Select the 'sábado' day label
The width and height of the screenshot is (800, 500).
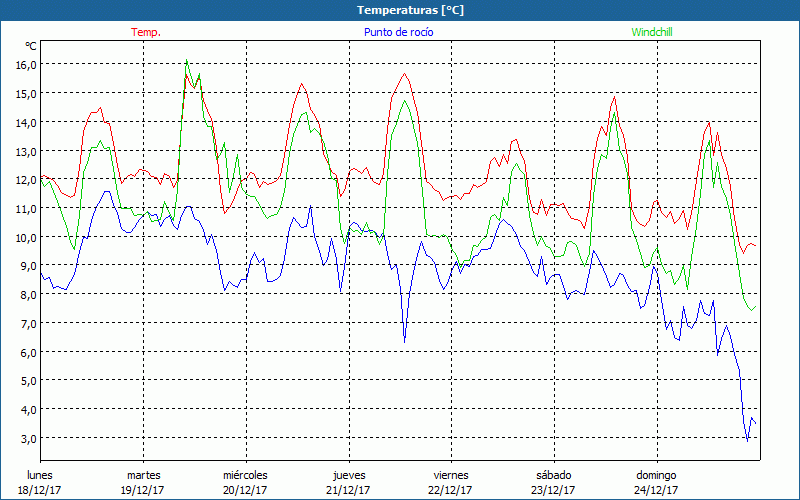553,475
